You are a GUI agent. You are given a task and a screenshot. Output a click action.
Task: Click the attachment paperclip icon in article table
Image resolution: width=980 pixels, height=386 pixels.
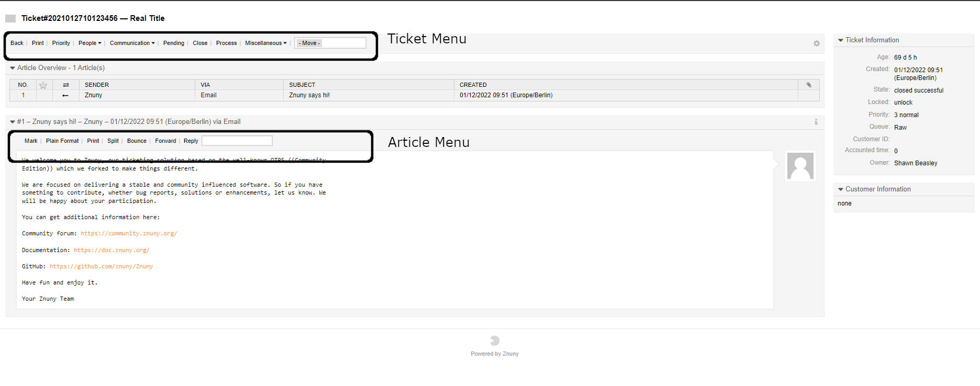(809, 85)
